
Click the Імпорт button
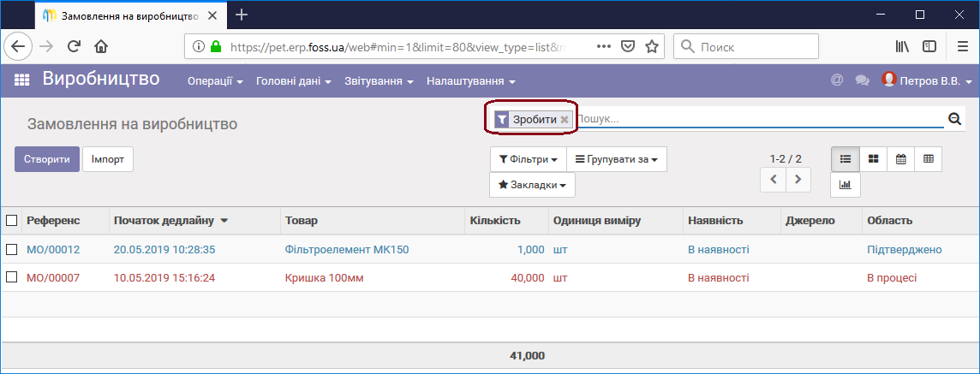[107, 159]
